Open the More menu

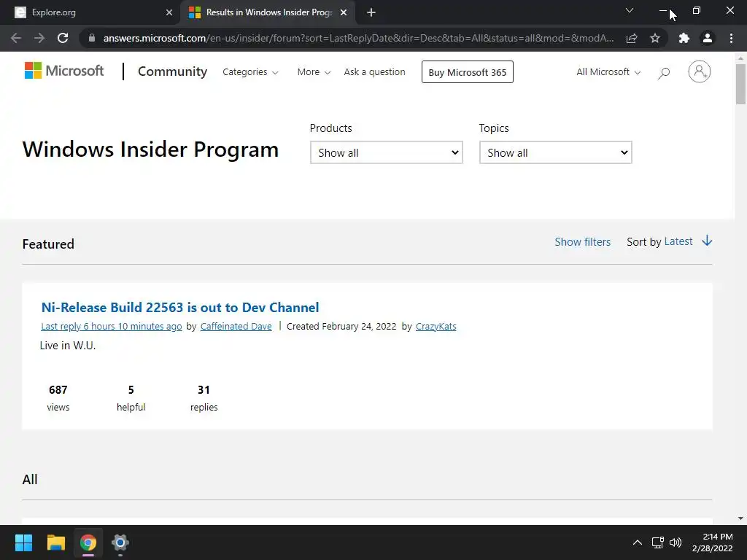coord(314,72)
